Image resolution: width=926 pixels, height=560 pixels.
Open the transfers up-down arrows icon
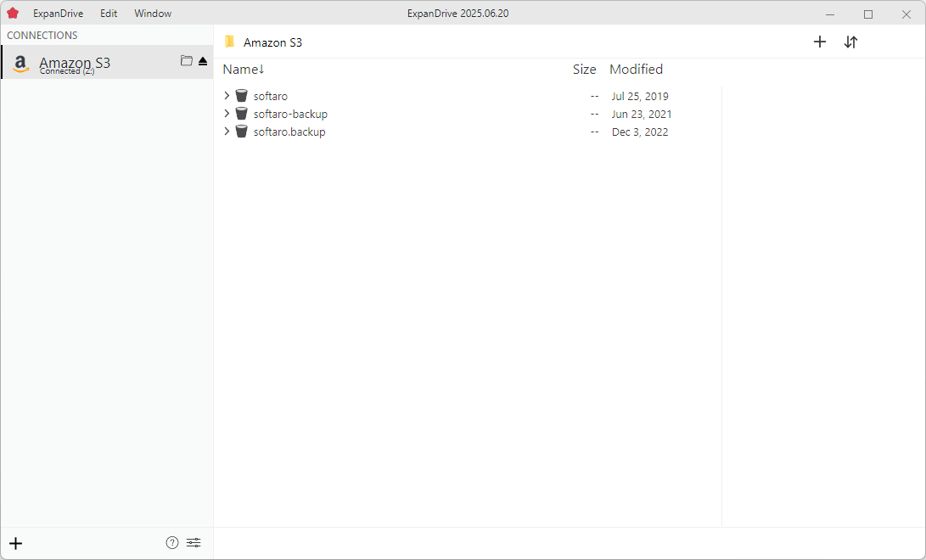850,42
